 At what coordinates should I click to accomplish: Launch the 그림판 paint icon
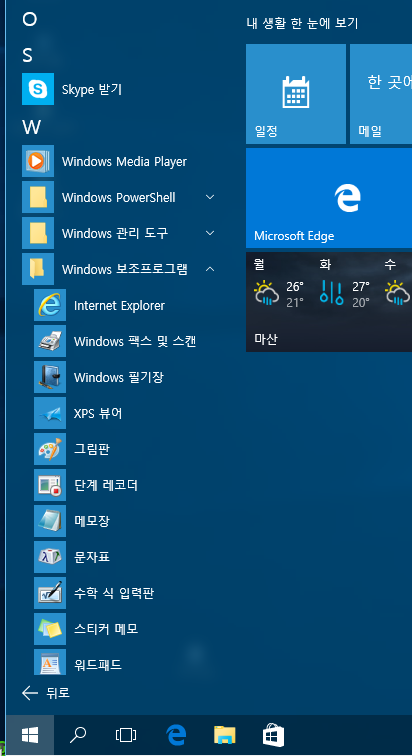point(50,449)
